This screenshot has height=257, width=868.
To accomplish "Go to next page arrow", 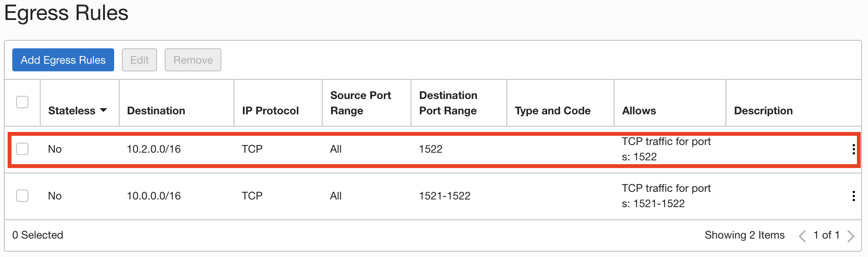I will click(x=851, y=236).
